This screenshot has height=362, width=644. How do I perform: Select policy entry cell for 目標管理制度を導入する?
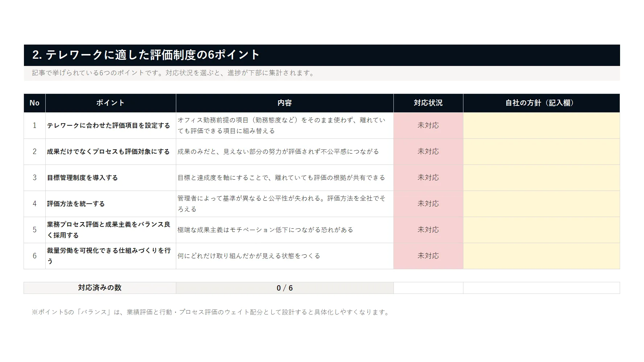pos(541,178)
